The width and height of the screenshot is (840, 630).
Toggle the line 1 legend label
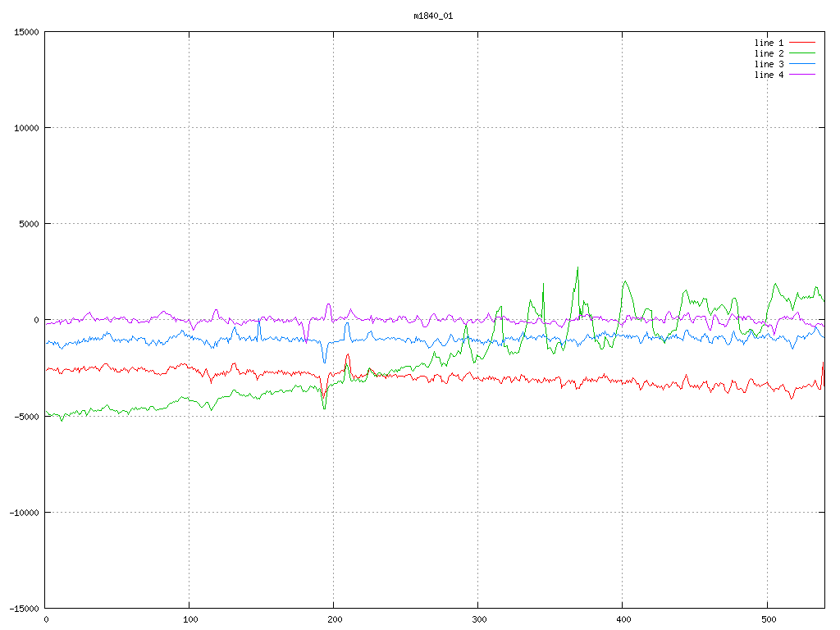click(769, 43)
